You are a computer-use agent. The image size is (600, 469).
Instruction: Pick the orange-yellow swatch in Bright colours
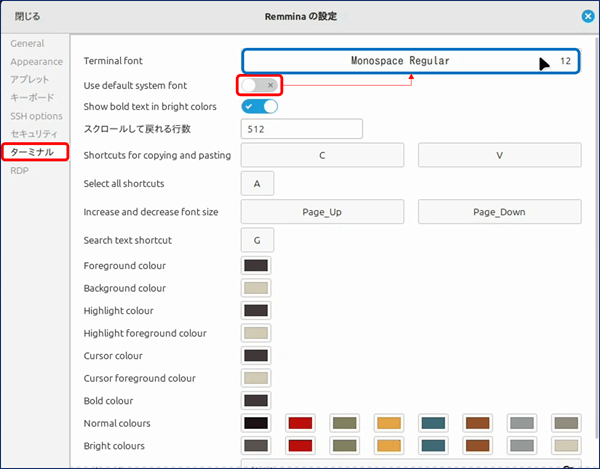point(389,446)
